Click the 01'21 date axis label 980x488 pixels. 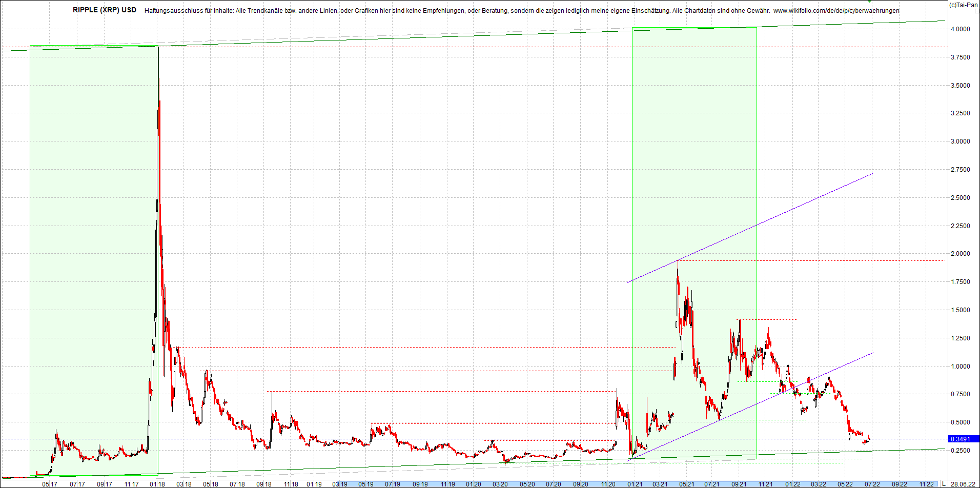pos(635,484)
